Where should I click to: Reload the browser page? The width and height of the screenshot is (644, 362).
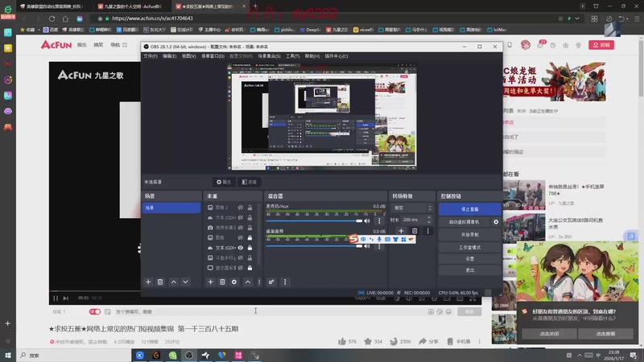[x=52, y=19]
